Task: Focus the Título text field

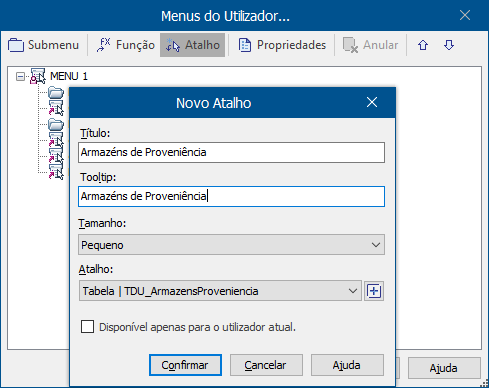Action: 231,152
